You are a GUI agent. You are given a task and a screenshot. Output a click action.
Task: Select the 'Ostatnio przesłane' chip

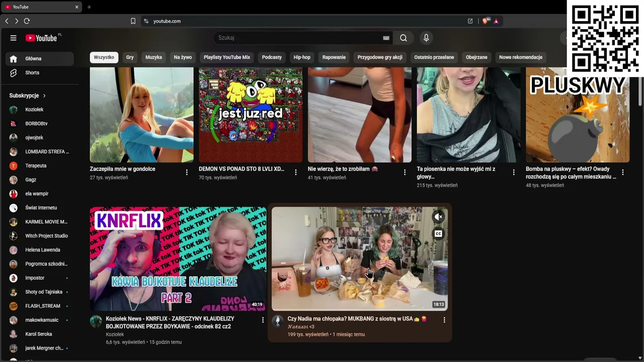click(434, 57)
